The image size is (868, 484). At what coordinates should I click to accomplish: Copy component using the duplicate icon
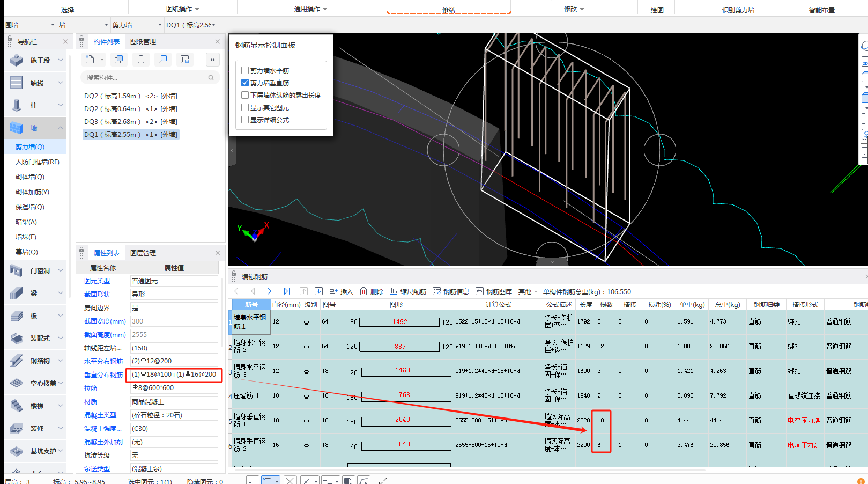coord(119,60)
